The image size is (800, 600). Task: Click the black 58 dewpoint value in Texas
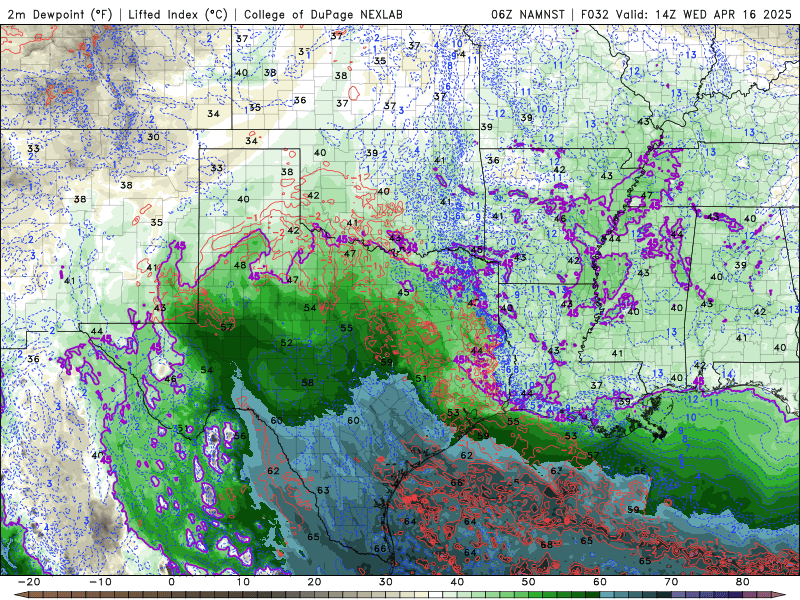(x=307, y=383)
